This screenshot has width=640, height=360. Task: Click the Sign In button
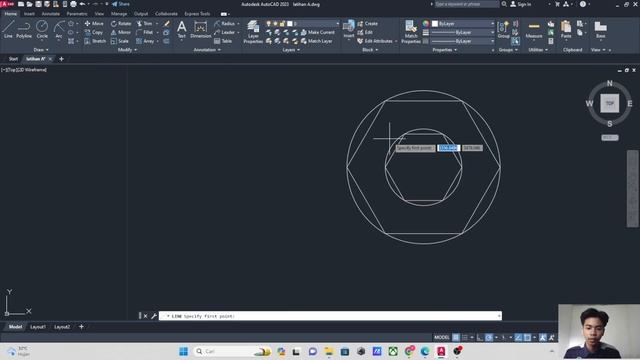coord(521,4)
